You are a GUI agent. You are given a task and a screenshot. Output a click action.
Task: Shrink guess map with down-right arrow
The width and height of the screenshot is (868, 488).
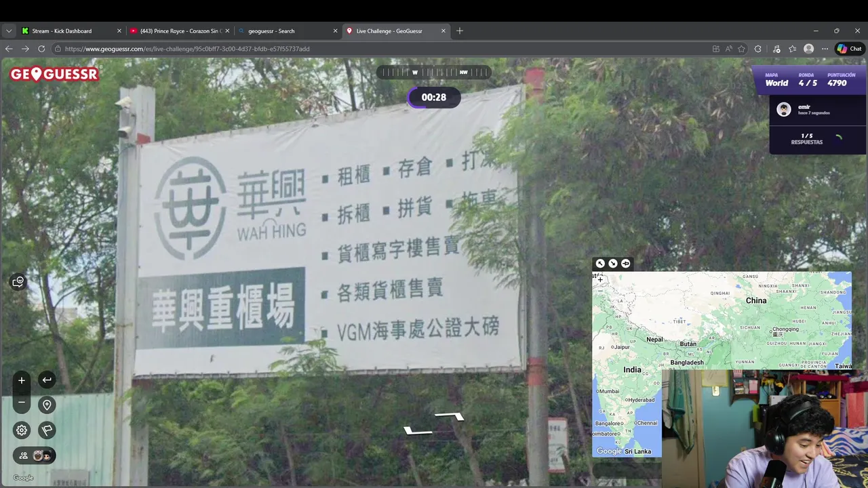click(x=613, y=264)
